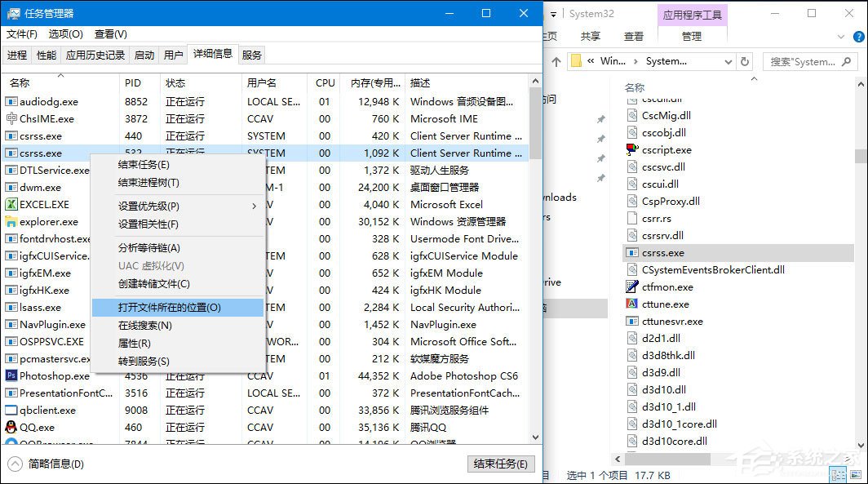Click Task Manager vertical scrollbar thumb
The height and width of the screenshot is (484, 868).
[535, 124]
